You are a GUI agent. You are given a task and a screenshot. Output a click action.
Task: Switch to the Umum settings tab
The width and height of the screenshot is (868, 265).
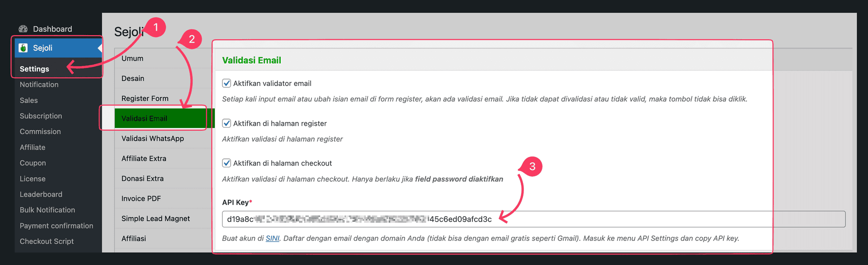coord(163,58)
